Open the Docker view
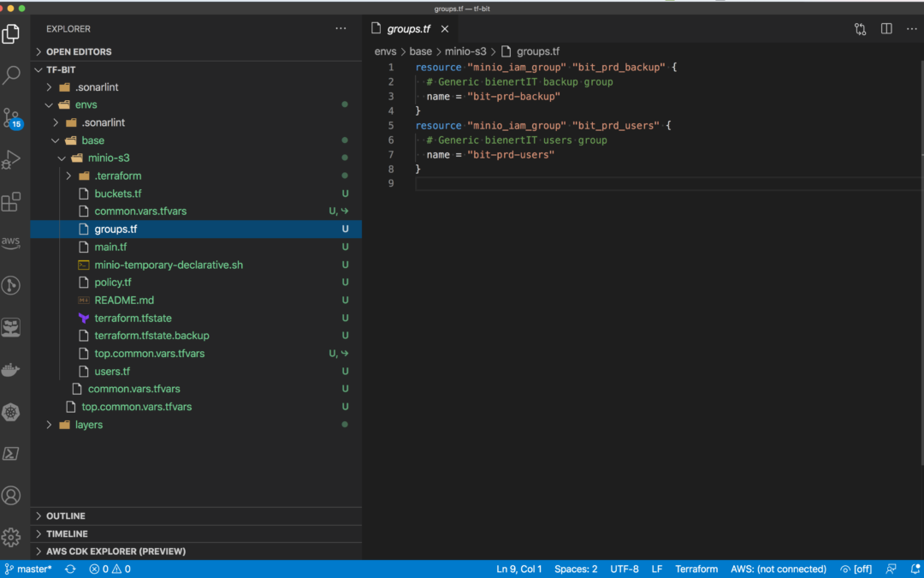924x578 pixels. click(x=11, y=370)
